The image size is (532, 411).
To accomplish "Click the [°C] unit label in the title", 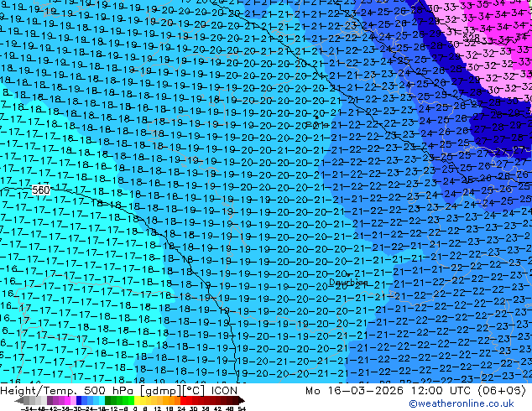I will click(x=194, y=390).
